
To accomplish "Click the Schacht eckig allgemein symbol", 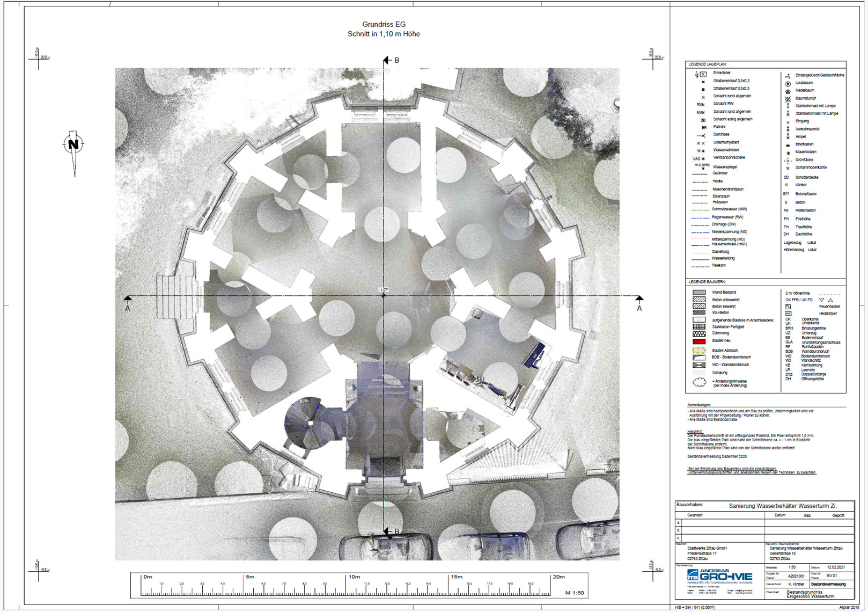I will [703, 120].
